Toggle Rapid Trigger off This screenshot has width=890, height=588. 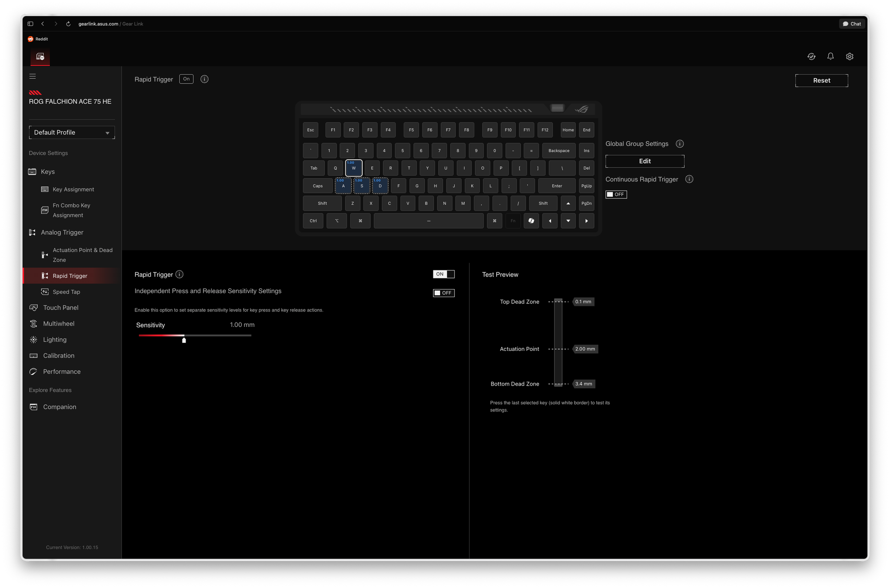(x=444, y=274)
